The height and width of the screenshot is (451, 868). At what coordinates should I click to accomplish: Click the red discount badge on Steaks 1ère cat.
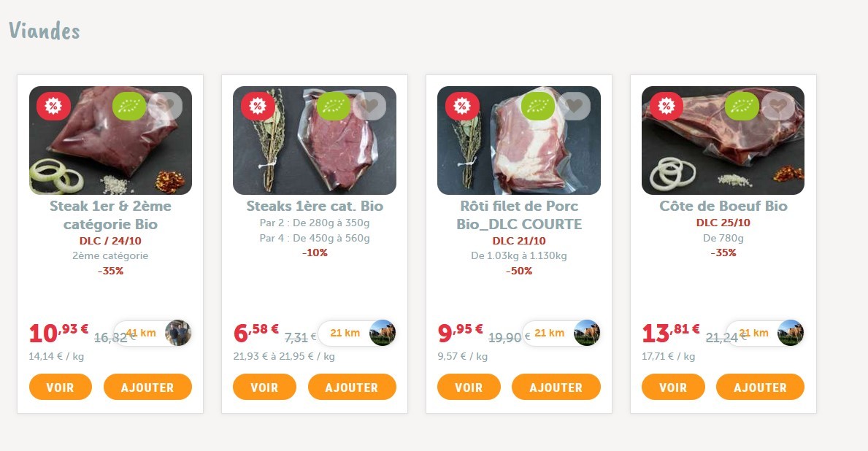pyautogui.click(x=258, y=106)
